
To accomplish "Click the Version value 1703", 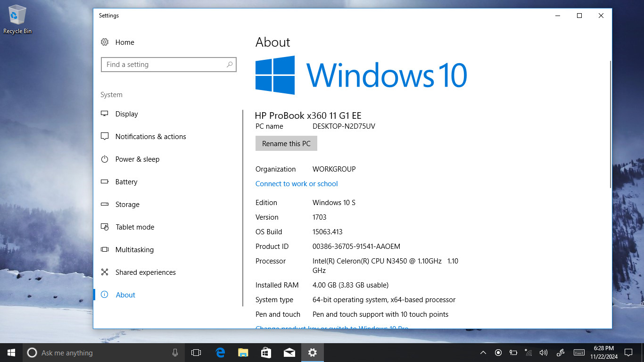I will pos(320,217).
